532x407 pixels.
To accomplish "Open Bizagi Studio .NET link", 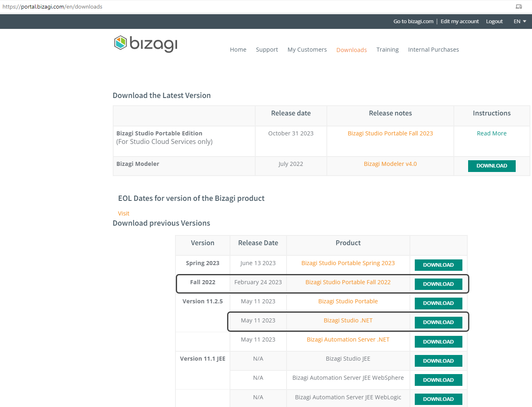I will [x=348, y=320].
